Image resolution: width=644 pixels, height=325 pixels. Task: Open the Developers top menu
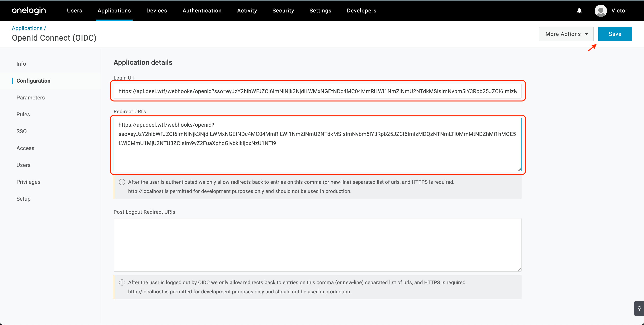tap(362, 11)
